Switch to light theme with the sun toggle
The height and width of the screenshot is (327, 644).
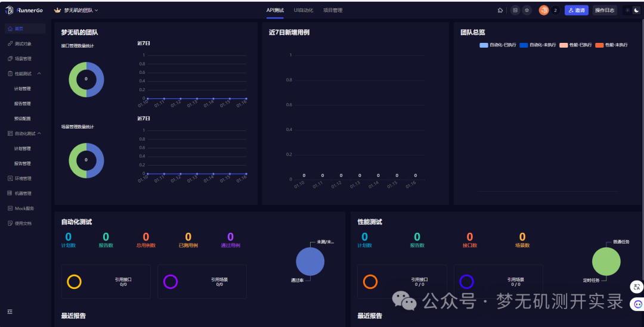pos(627,10)
